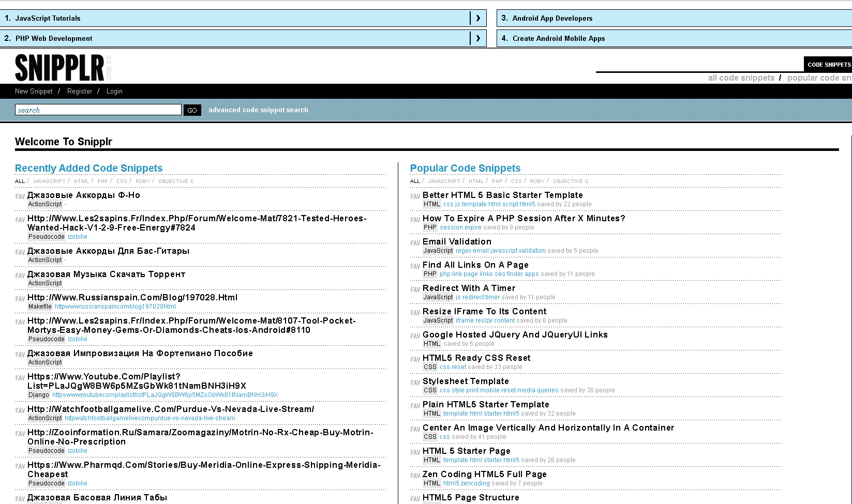Filter popular snippets by JavaScript

point(444,181)
